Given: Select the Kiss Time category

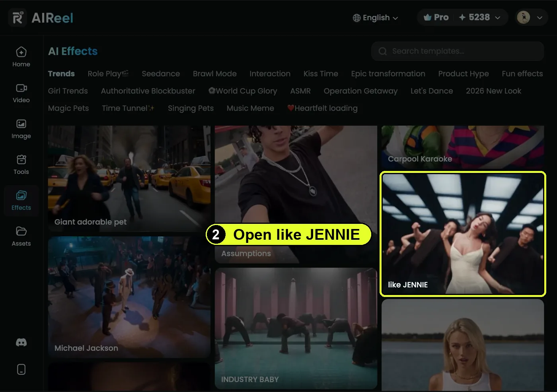Looking at the screenshot, I should pyautogui.click(x=321, y=74).
